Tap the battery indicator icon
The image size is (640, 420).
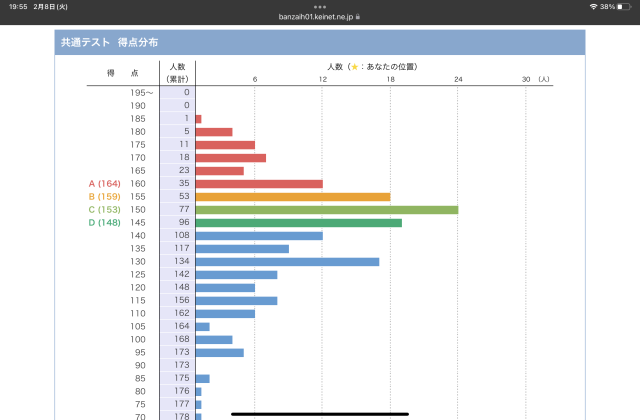tap(624, 7)
